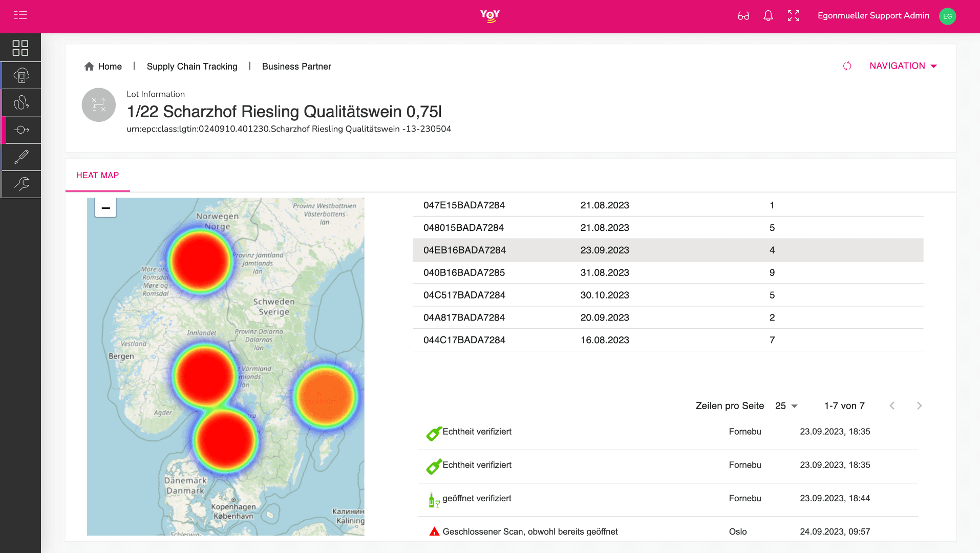Screen dimensions: 980x553
Task: Open the sidebar hamburger menu
Action: coord(21,15)
